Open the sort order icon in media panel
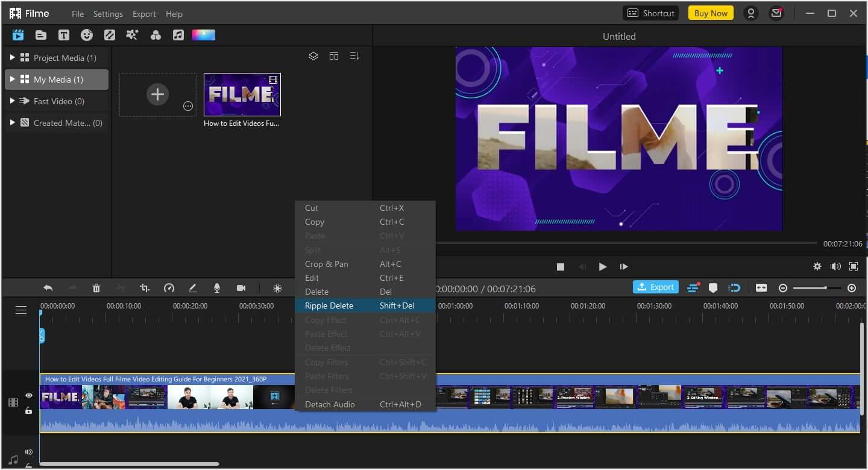Viewport: 868px width, 470px height. pyautogui.click(x=354, y=56)
